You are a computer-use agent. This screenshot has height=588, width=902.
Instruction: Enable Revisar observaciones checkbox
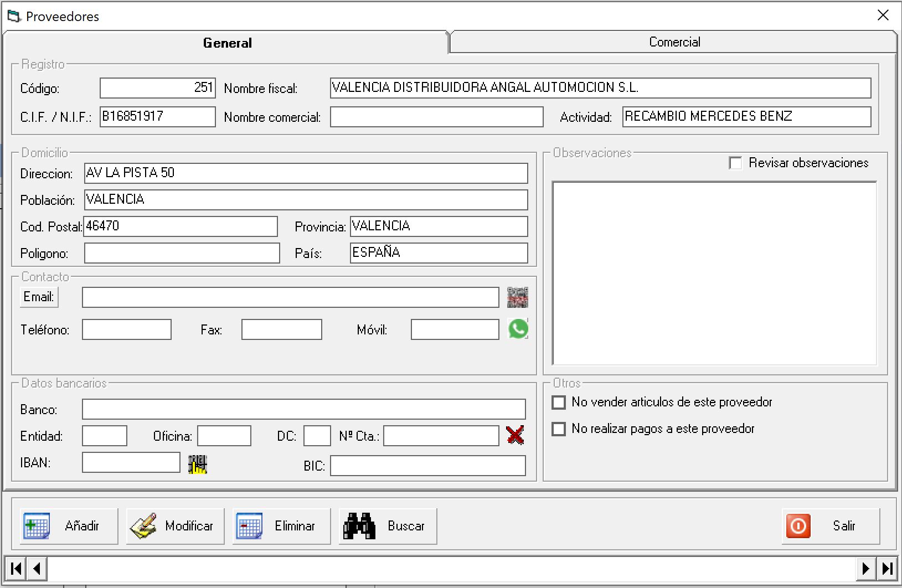tap(735, 163)
